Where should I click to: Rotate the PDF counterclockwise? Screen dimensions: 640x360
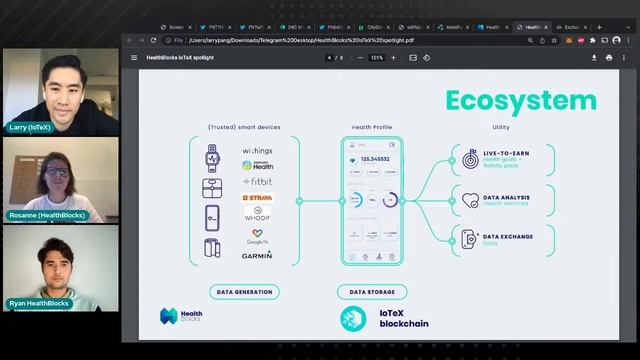pos(427,58)
